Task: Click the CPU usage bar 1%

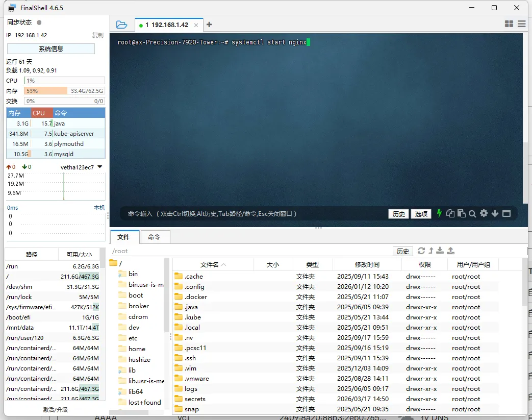Action: 64,81
